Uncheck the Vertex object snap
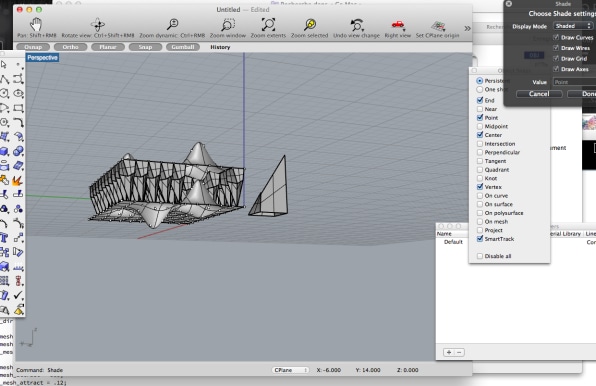The height and width of the screenshot is (386, 596). (480, 187)
